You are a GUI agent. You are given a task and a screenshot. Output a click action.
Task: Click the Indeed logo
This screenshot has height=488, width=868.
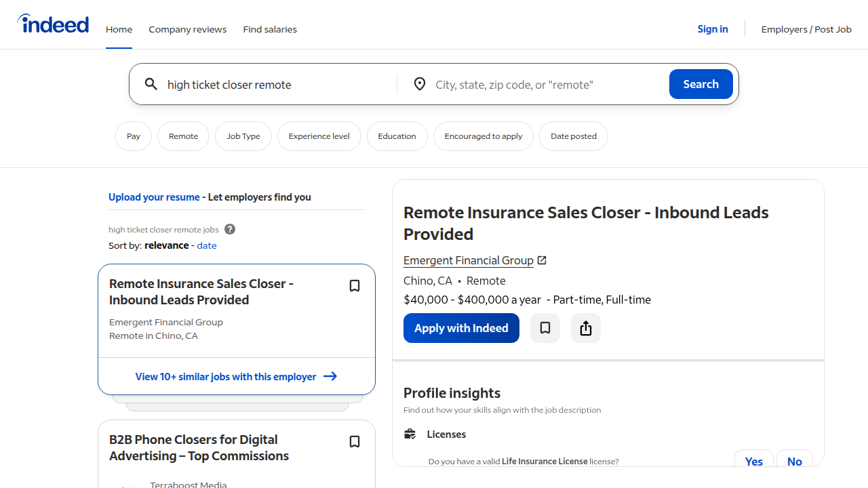tap(53, 24)
